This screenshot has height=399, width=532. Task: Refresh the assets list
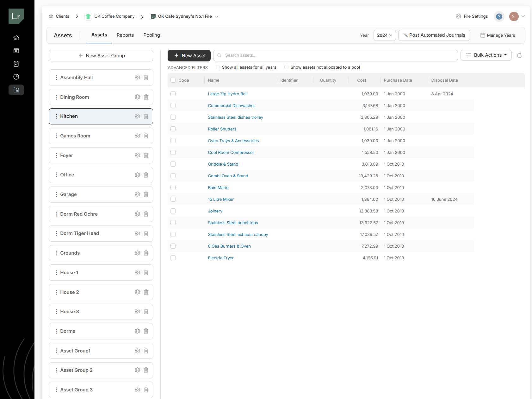pos(519,55)
